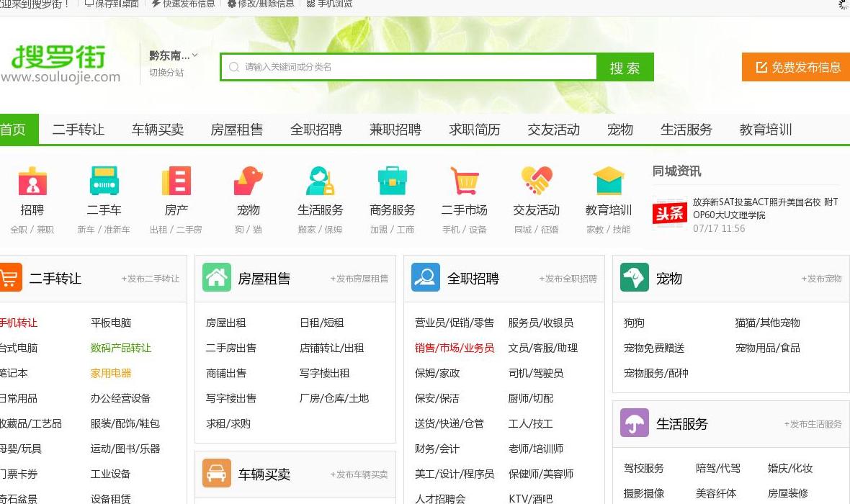Select the 教育培训 navigation tab
850x504 pixels.
[766, 130]
